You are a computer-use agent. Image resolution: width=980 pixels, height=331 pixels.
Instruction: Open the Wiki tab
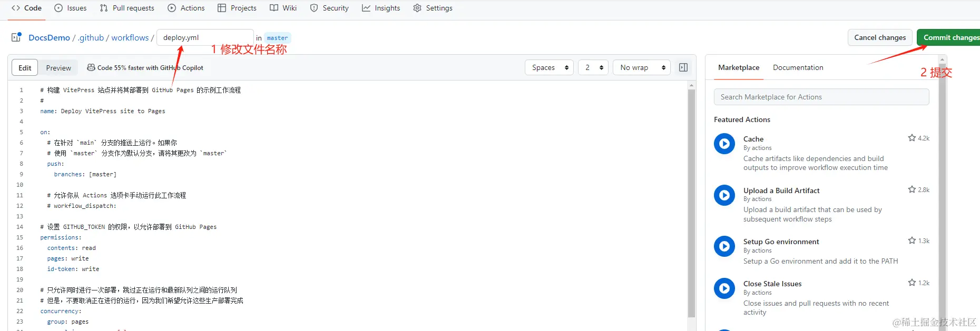tap(283, 8)
